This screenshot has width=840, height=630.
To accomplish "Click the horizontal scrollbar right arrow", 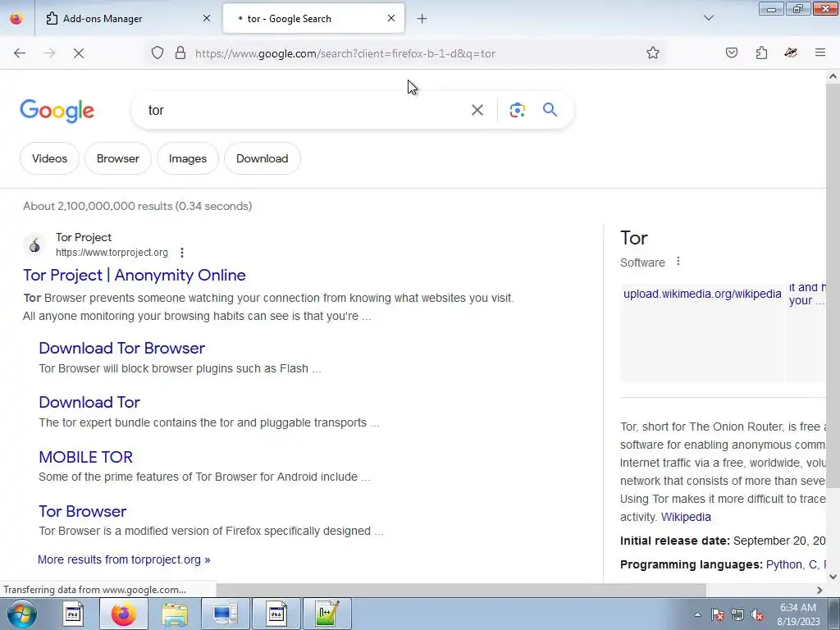I will pyautogui.click(x=819, y=590).
